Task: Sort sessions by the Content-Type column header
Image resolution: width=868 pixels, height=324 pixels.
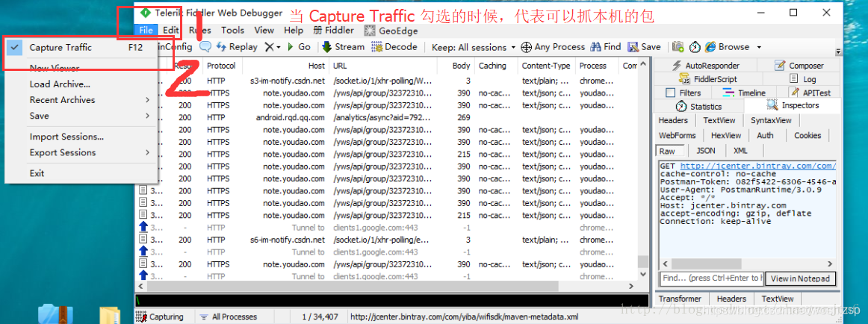Action: [546, 65]
